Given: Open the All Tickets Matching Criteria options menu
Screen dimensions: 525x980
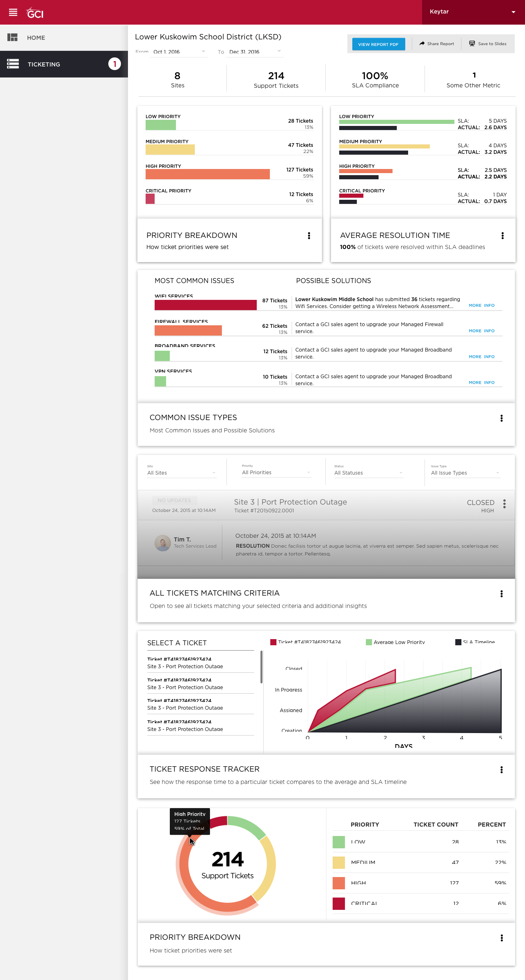Looking at the screenshot, I should (501, 594).
